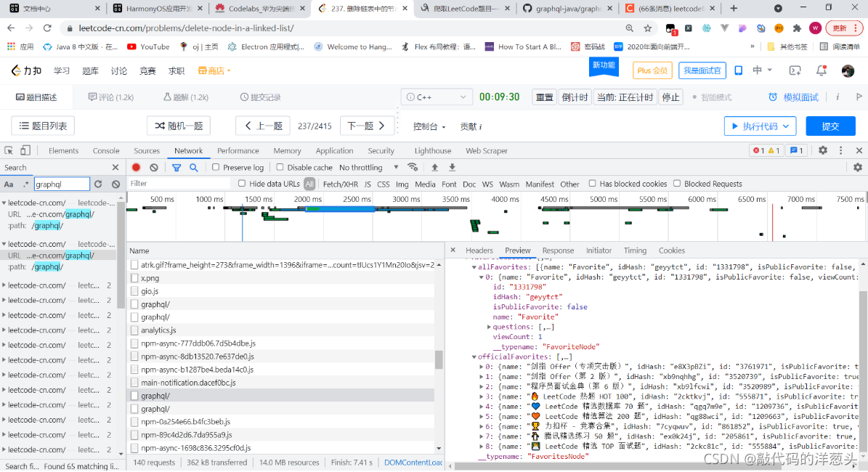Screen dimensions: 868x472
Task: Click the network Filter input field
Action: (x=179, y=184)
